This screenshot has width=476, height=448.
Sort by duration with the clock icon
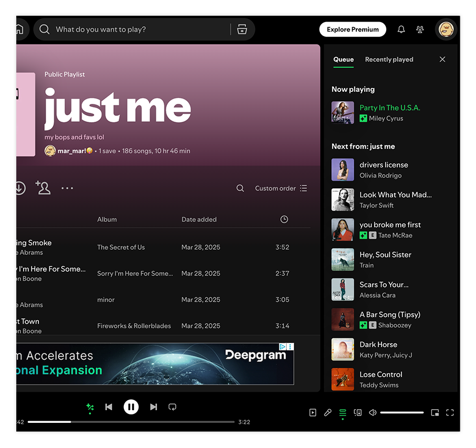[284, 219]
